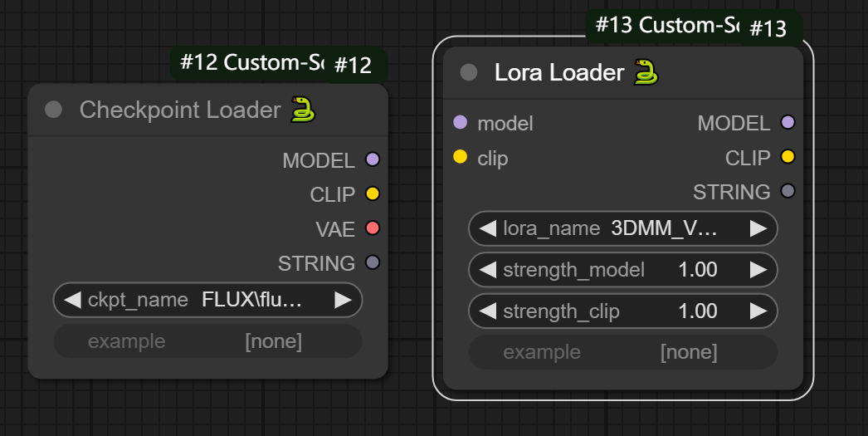The height and width of the screenshot is (436, 868).
Task: Click the yellow CLIP output on Checkpoint Loader
Action: (373, 194)
